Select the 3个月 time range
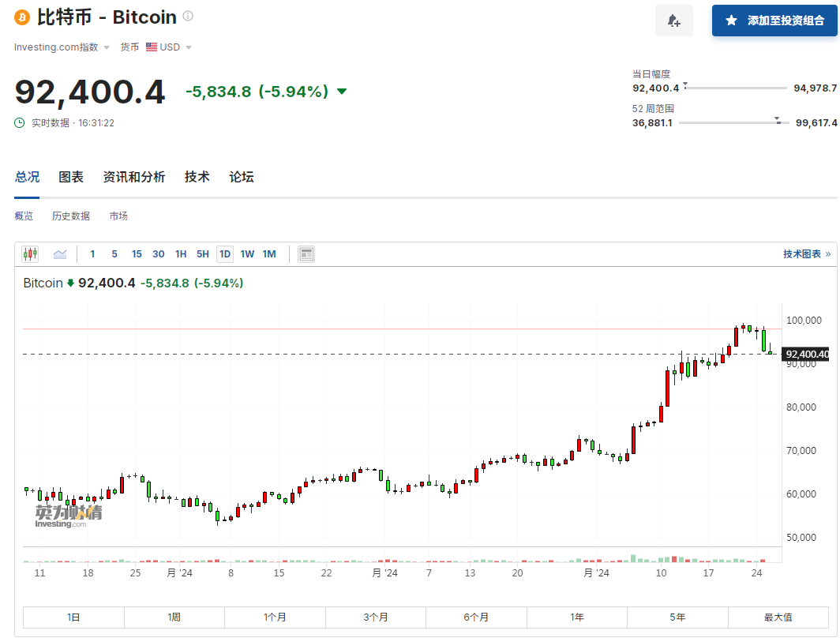Viewport: 840px width, 638px height. [x=376, y=617]
